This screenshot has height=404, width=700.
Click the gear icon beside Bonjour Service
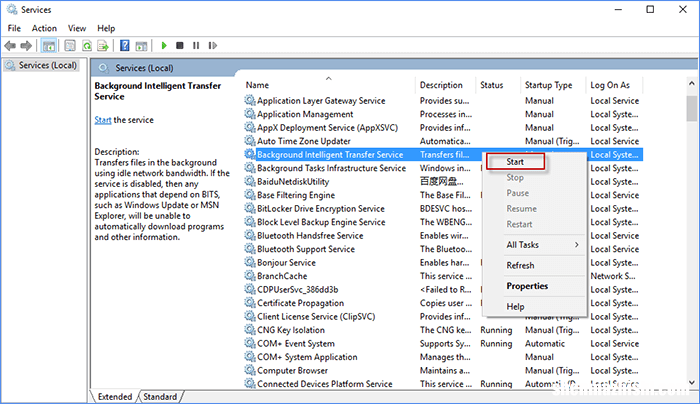click(250, 262)
